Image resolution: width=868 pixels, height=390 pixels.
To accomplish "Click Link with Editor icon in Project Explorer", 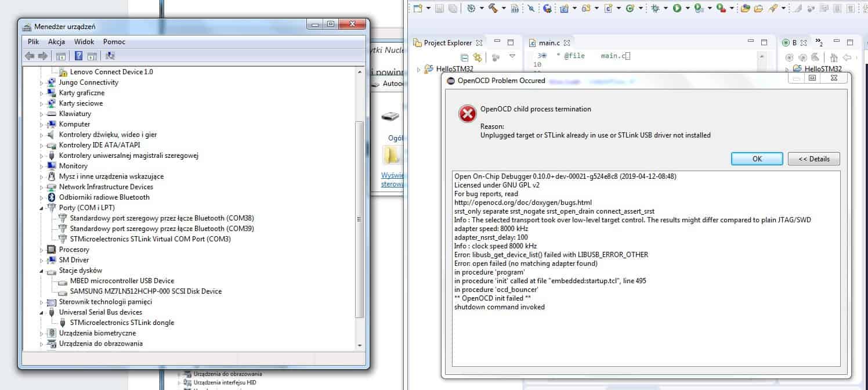I will (477, 57).
